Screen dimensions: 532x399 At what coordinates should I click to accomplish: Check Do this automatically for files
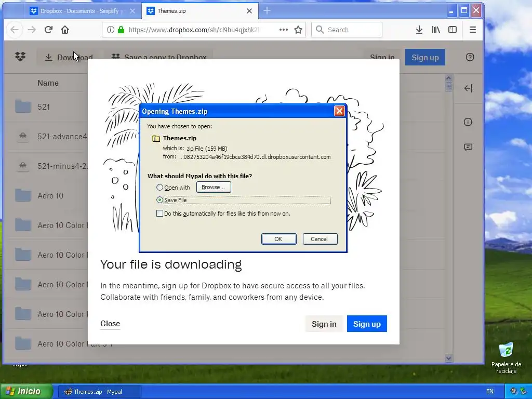[x=159, y=213]
